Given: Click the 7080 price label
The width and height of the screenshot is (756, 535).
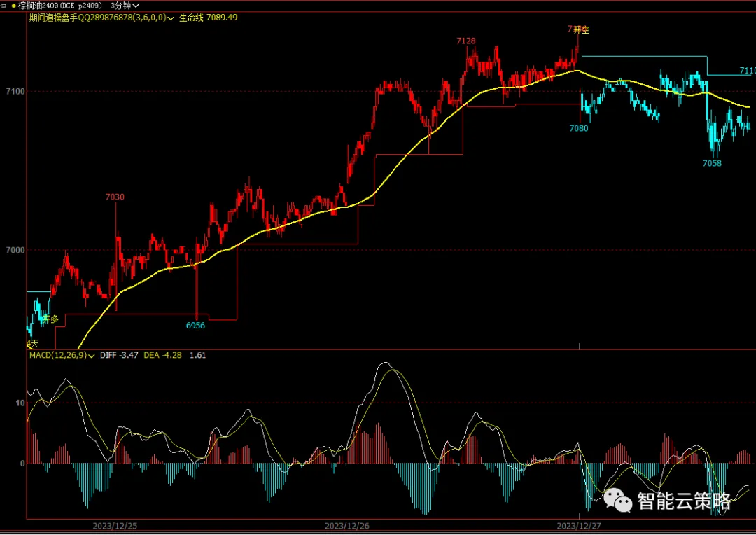Looking at the screenshot, I should pyautogui.click(x=579, y=128).
